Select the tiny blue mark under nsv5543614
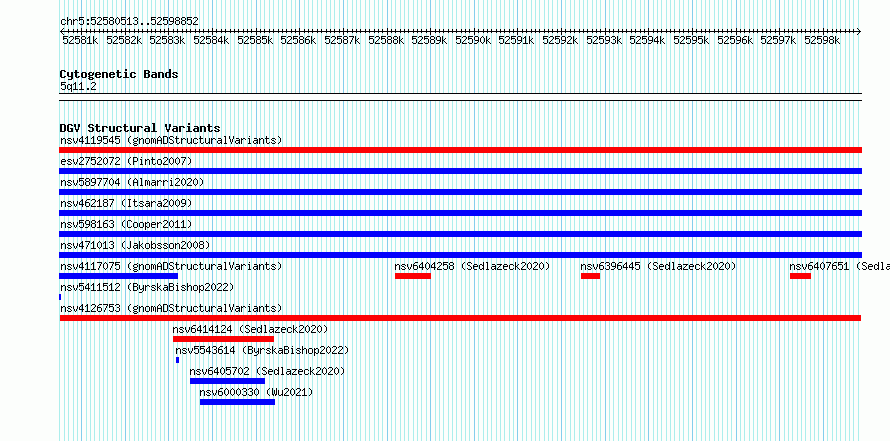The image size is (890, 441). pyautogui.click(x=178, y=360)
